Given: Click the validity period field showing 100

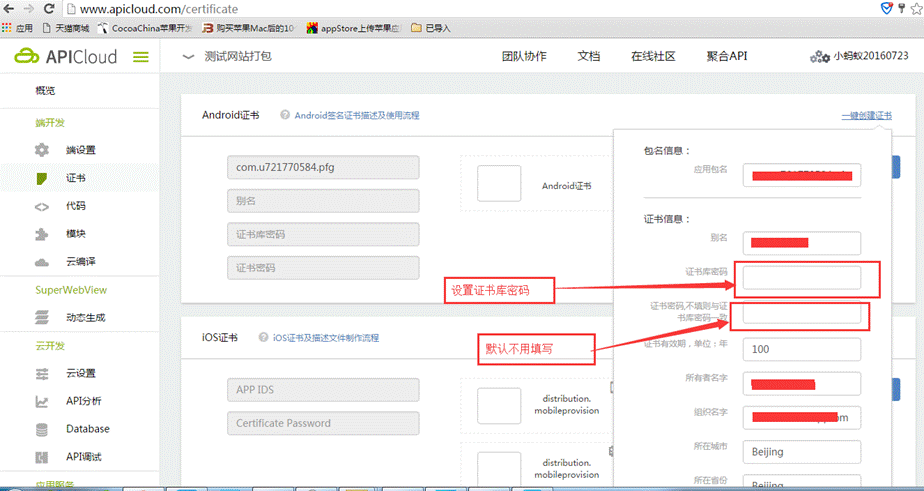Looking at the screenshot, I should (802, 350).
